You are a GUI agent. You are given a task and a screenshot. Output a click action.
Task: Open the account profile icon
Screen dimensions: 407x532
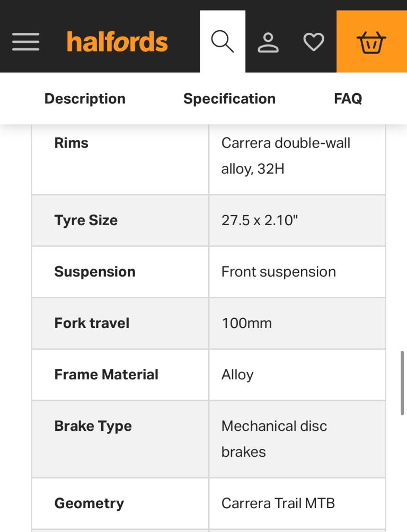268,42
